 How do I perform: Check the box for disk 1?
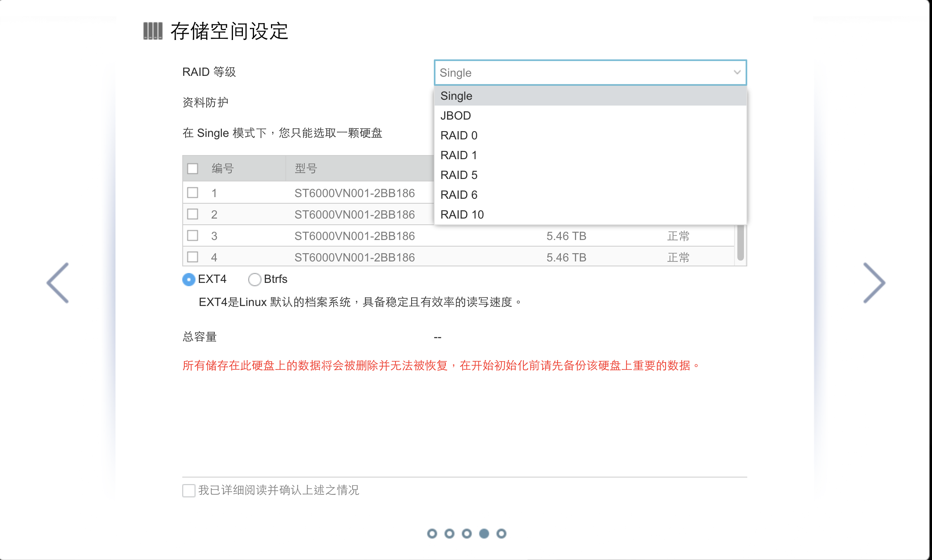193,193
